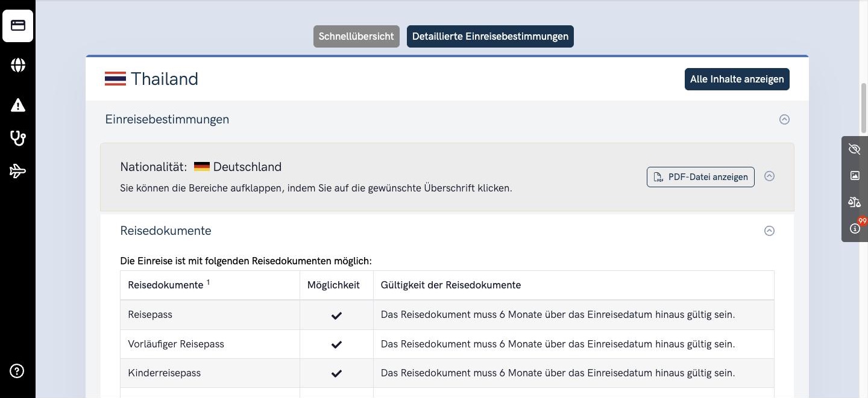Open the warning triangle icon in sidebar
The width and height of the screenshot is (868, 398).
pyautogui.click(x=17, y=105)
